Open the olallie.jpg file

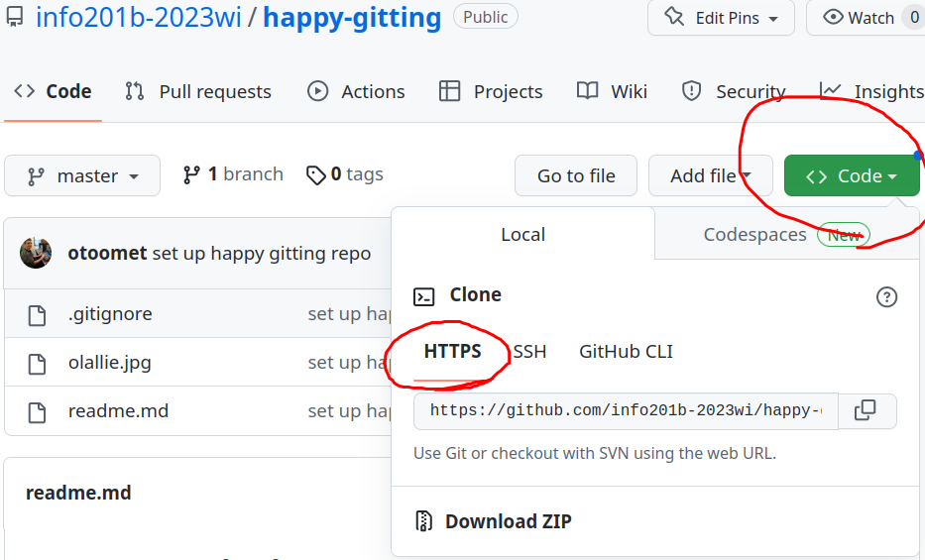pyautogui.click(x=110, y=362)
